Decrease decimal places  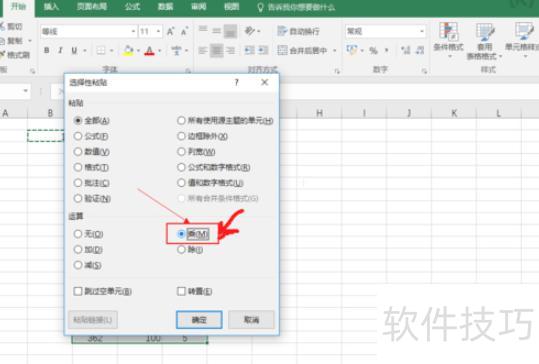coord(420,51)
